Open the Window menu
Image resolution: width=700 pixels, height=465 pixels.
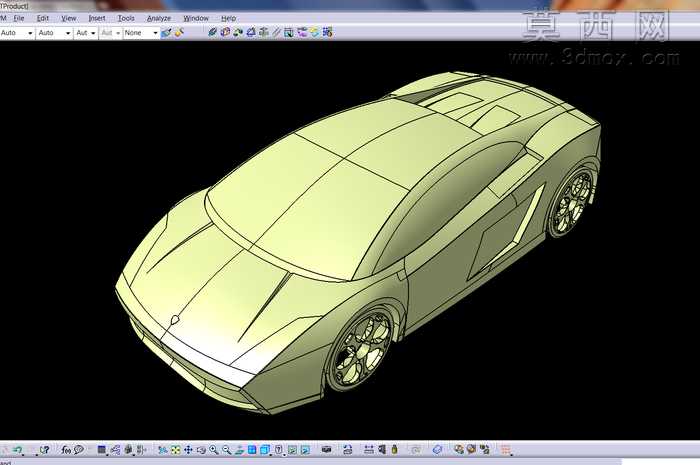coord(196,18)
